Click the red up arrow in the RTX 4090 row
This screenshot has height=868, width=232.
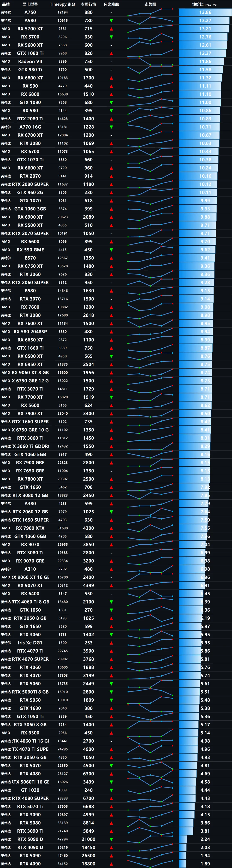tap(111, 864)
